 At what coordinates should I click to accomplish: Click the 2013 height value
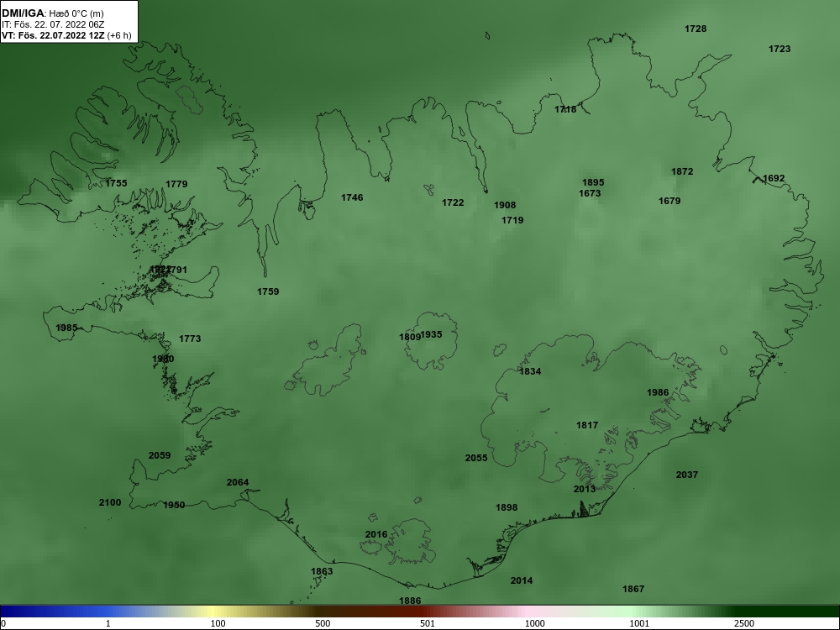pyautogui.click(x=585, y=489)
